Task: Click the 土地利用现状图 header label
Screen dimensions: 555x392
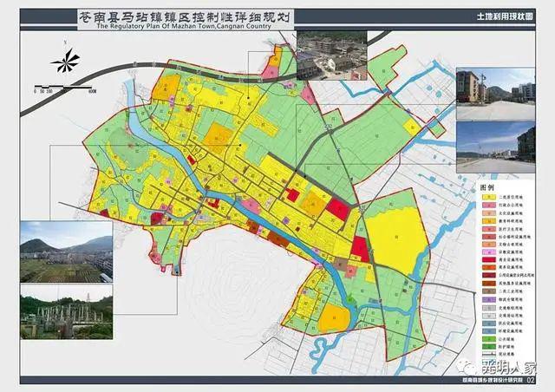Action: (x=505, y=16)
